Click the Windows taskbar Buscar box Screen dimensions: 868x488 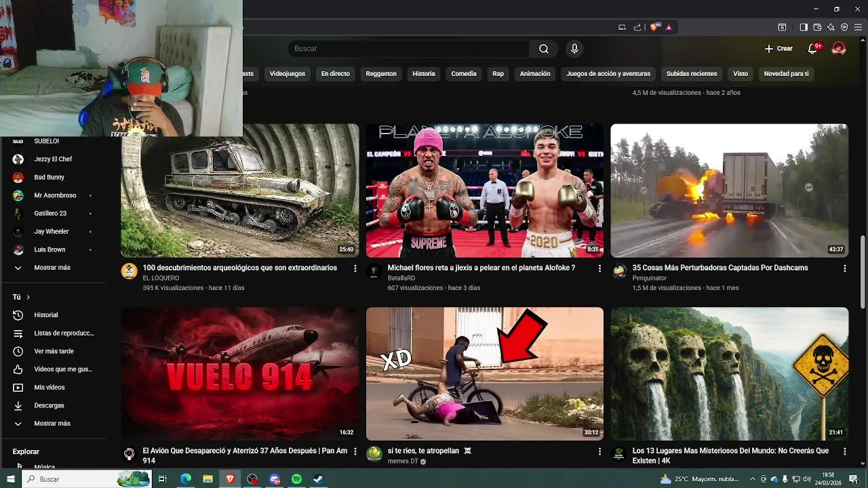[x=87, y=479]
